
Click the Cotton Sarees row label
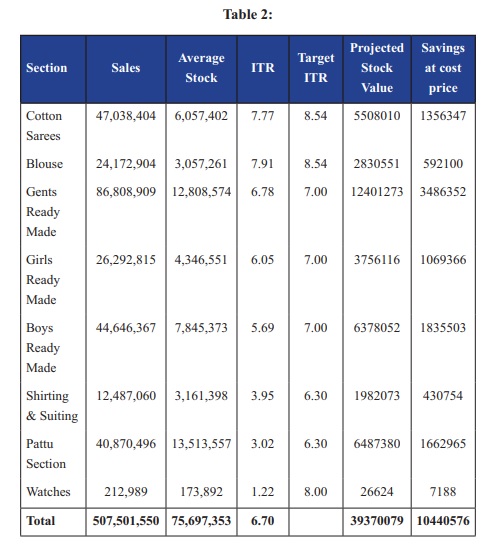(x=44, y=126)
